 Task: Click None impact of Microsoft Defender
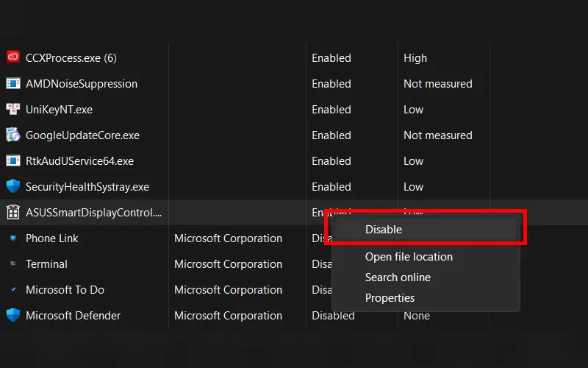[x=417, y=316]
